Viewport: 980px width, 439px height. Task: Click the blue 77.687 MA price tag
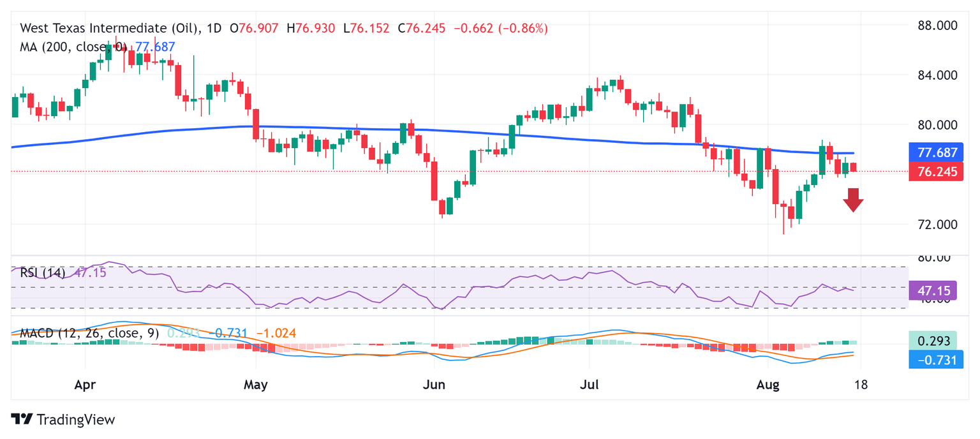coord(935,153)
